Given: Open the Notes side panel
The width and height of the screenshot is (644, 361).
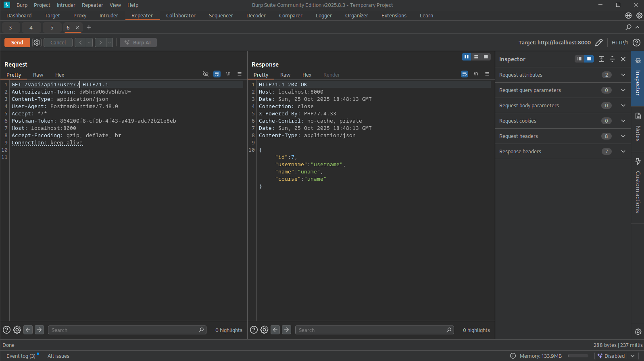Looking at the screenshot, I should 638,127.
